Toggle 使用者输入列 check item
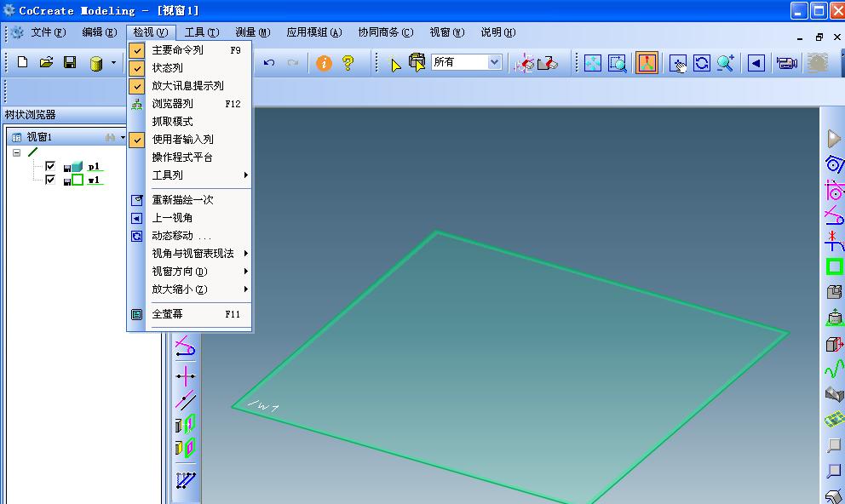Image resolution: width=845 pixels, height=504 pixels. 190,140
